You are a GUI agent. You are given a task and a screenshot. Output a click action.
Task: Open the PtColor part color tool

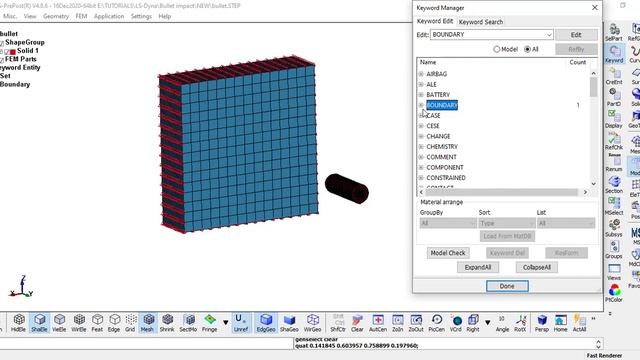point(614,293)
